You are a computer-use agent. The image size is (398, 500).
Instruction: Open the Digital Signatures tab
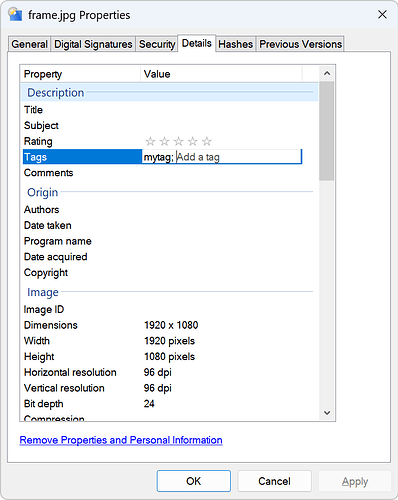[93, 44]
